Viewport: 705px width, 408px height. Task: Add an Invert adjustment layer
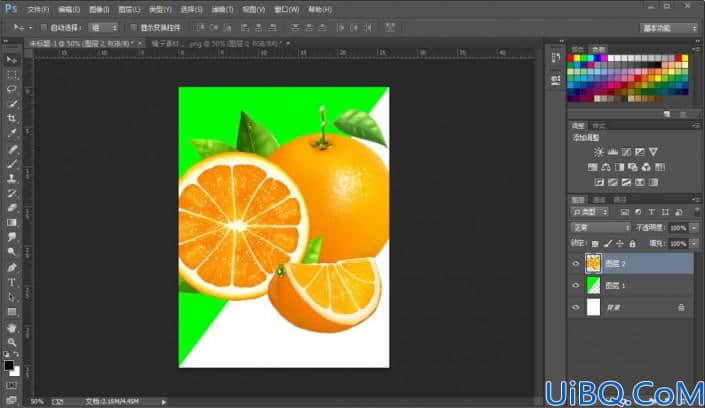tap(599, 182)
